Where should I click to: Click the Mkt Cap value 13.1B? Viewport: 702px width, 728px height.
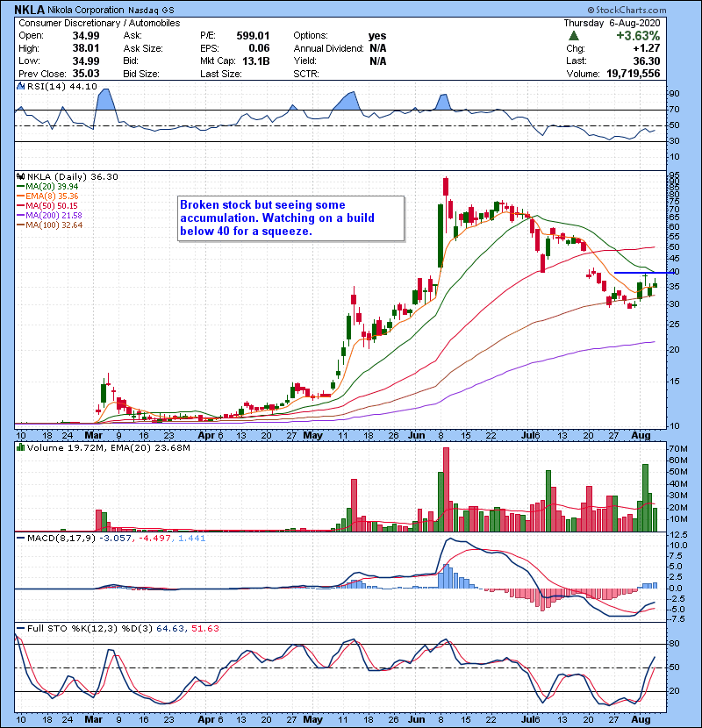(x=255, y=61)
